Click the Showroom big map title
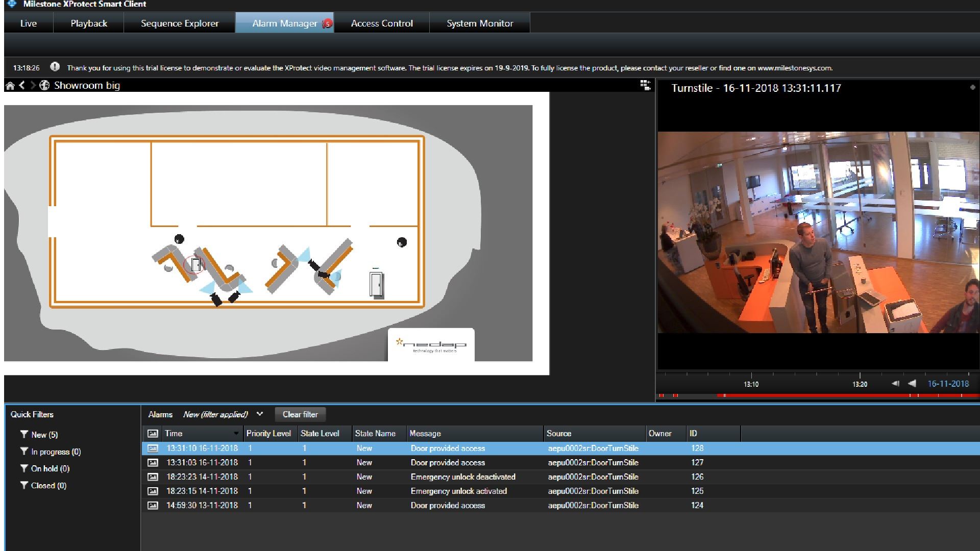Screen dimensions: 980x551 87,85
